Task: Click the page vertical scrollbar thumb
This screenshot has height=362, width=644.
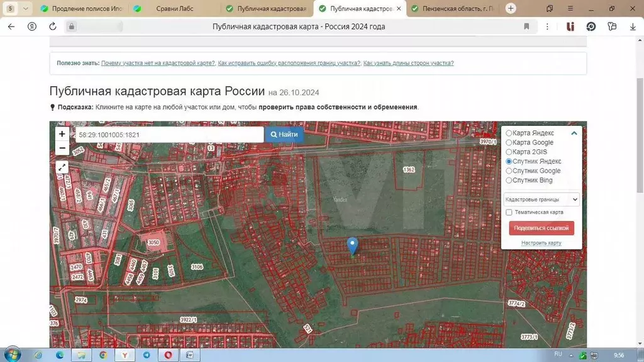Action: (640, 135)
